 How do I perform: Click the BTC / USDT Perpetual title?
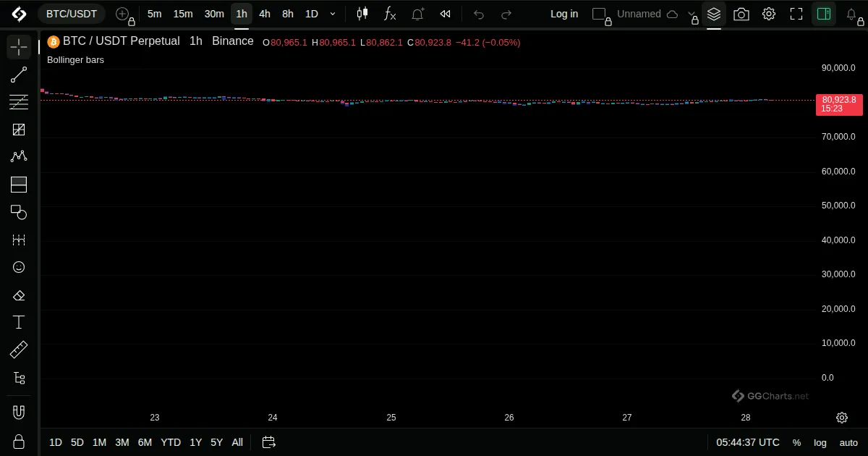click(121, 41)
